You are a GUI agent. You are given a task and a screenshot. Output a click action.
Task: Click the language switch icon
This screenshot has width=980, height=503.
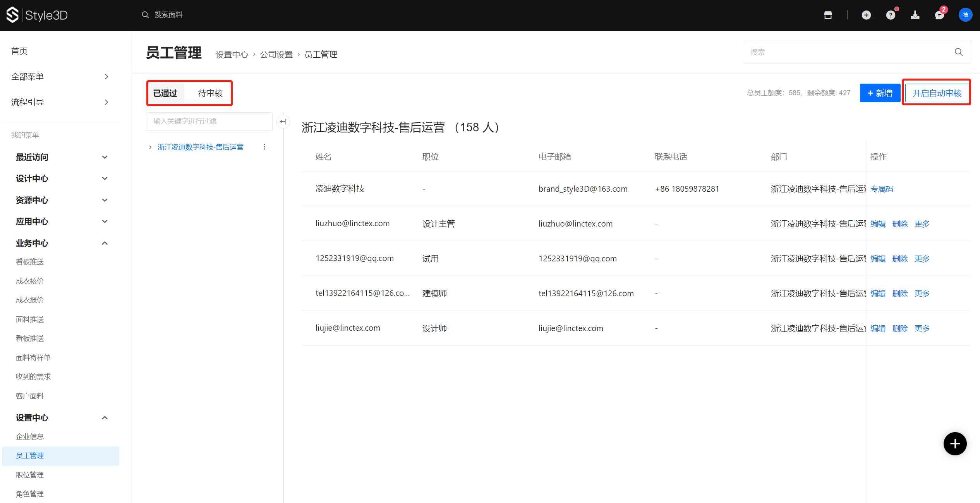(x=866, y=15)
